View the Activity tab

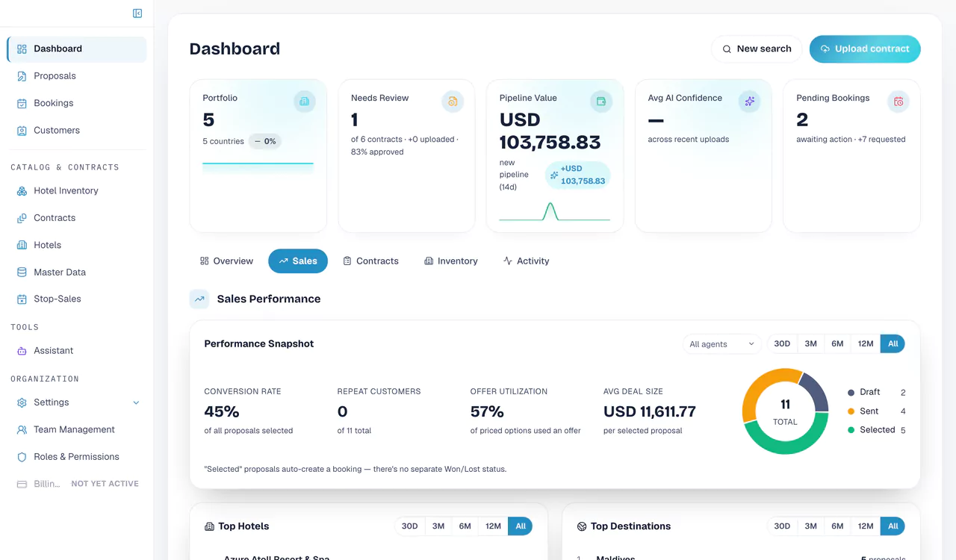tap(526, 261)
